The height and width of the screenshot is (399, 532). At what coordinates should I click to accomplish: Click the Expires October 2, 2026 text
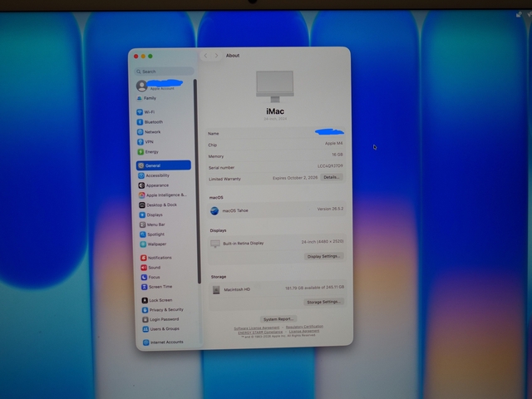point(295,178)
